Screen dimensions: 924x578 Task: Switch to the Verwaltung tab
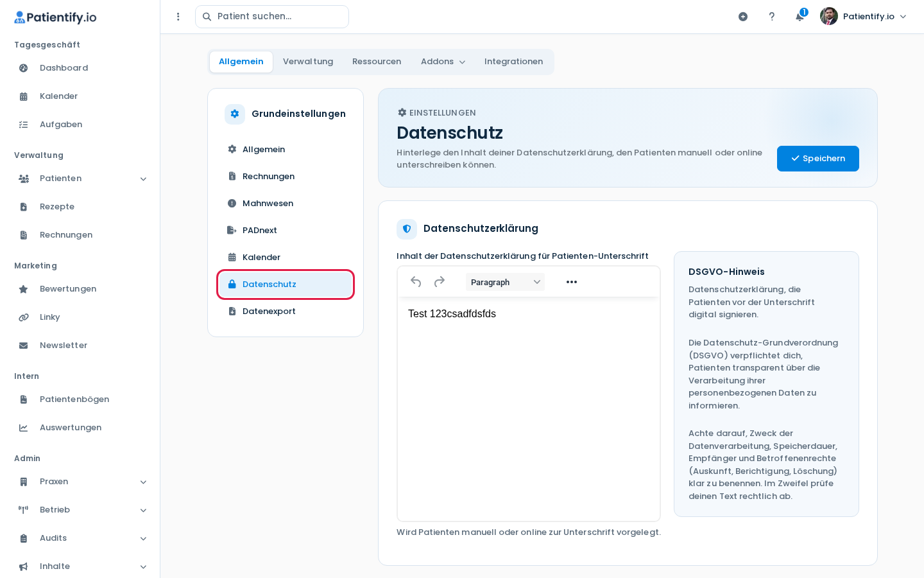tap(308, 62)
